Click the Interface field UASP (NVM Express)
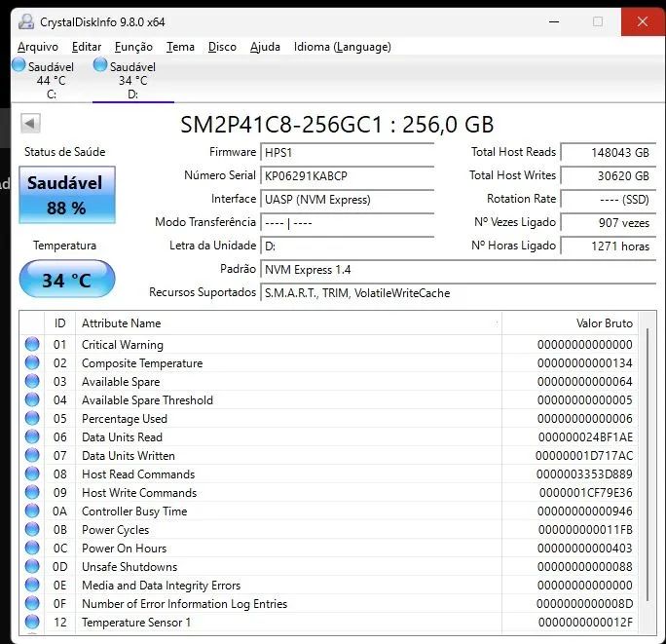This screenshot has height=644, width=666. click(x=347, y=200)
